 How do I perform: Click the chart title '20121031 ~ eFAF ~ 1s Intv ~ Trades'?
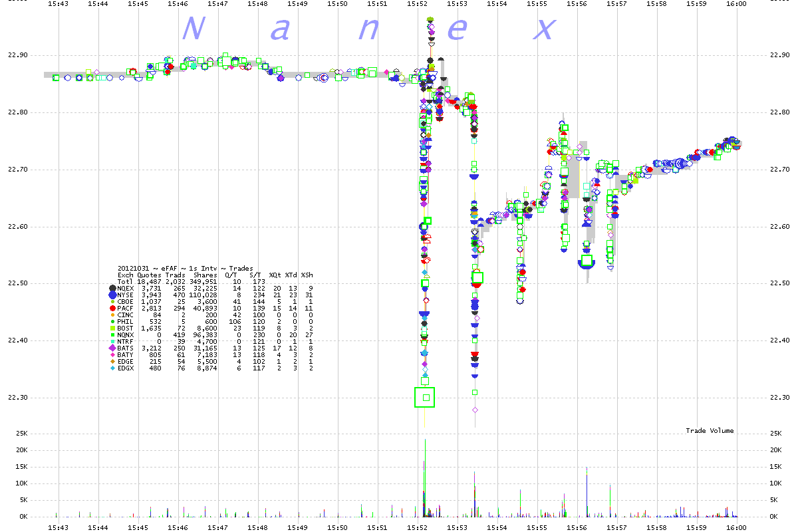coord(186,269)
